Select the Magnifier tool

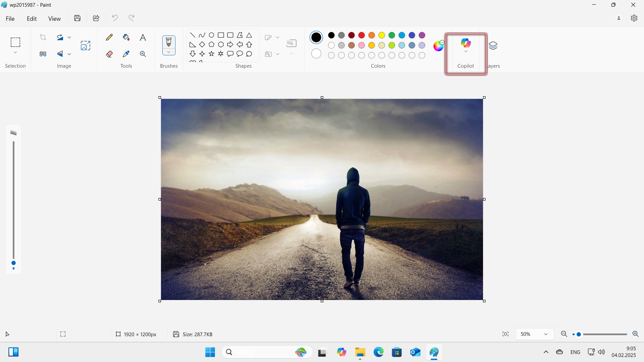143,54
